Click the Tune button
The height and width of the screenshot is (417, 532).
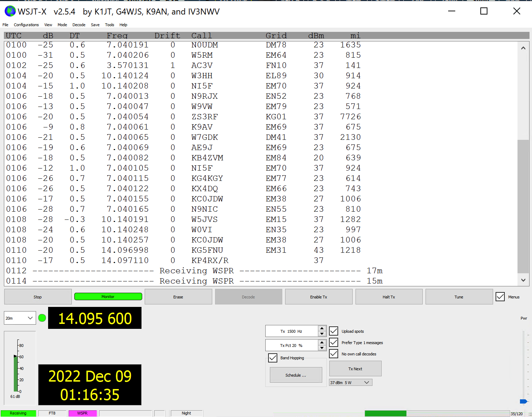(459, 297)
